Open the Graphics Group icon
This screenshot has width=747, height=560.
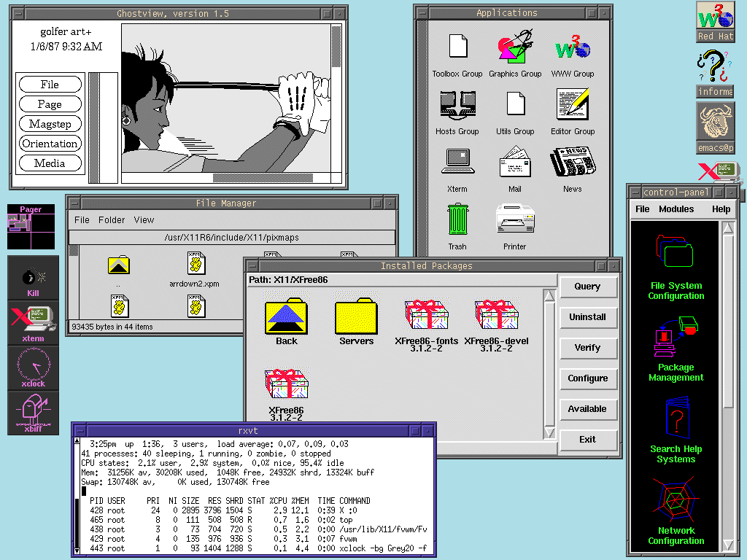(515, 46)
